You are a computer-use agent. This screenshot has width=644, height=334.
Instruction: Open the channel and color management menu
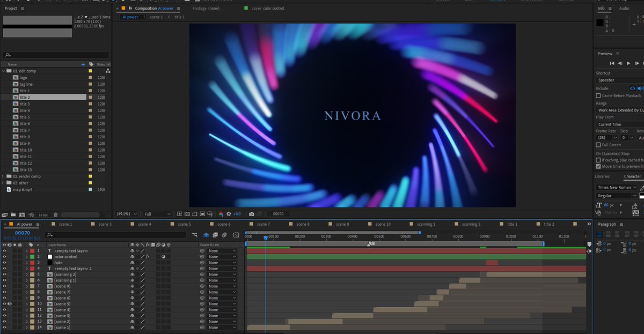click(x=221, y=213)
